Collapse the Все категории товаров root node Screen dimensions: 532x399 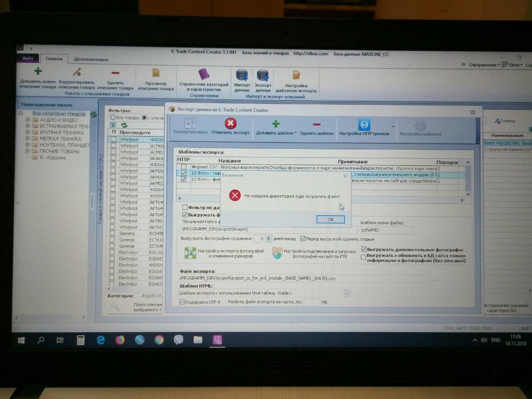[x=20, y=113]
